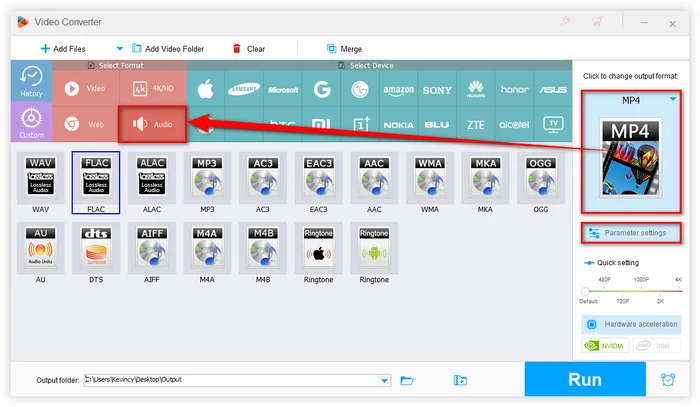Click Add Files button
The image size is (700, 407).
[63, 49]
